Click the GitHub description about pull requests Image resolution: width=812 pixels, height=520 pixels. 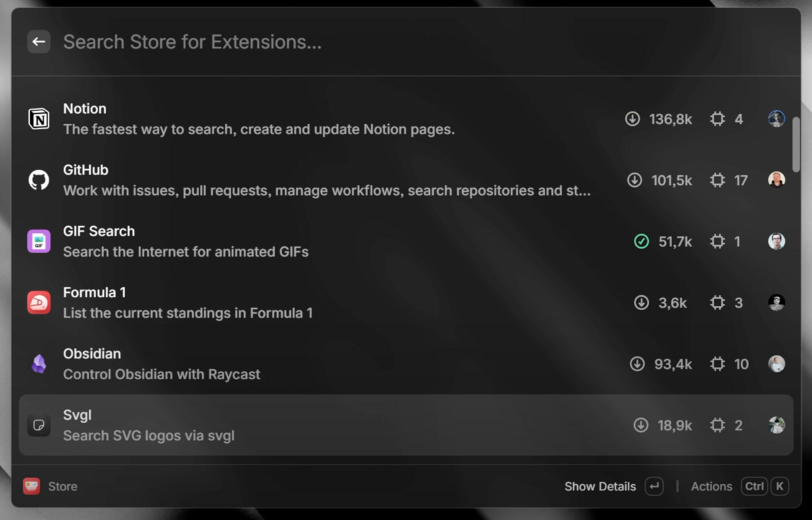pyautogui.click(x=327, y=191)
